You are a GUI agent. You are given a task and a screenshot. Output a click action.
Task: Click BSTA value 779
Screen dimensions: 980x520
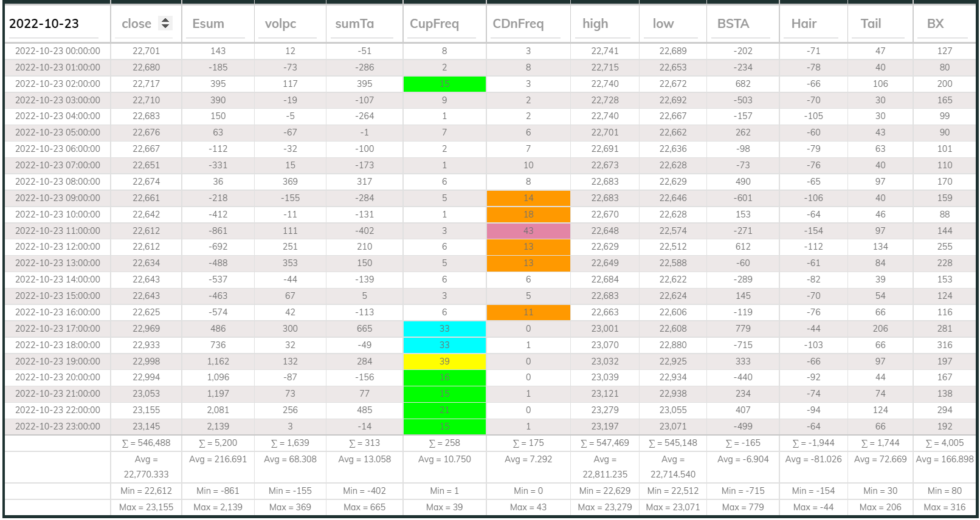743,329
